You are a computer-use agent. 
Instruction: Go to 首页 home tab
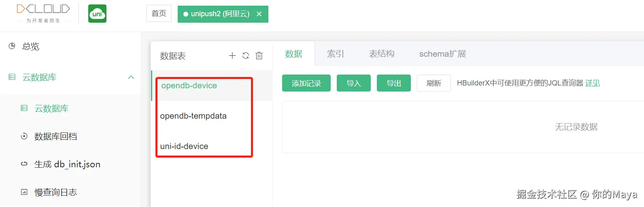[x=159, y=13]
